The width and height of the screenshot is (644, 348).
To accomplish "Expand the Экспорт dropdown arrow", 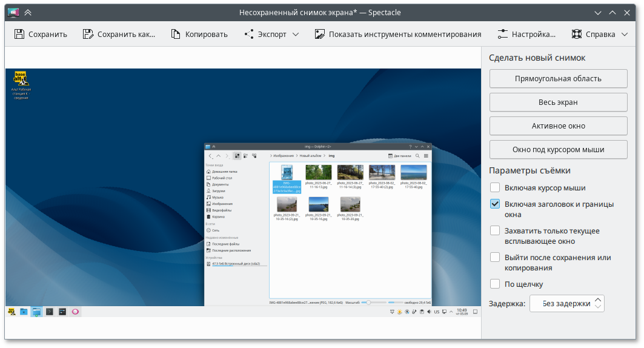I will [x=296, y=35].
